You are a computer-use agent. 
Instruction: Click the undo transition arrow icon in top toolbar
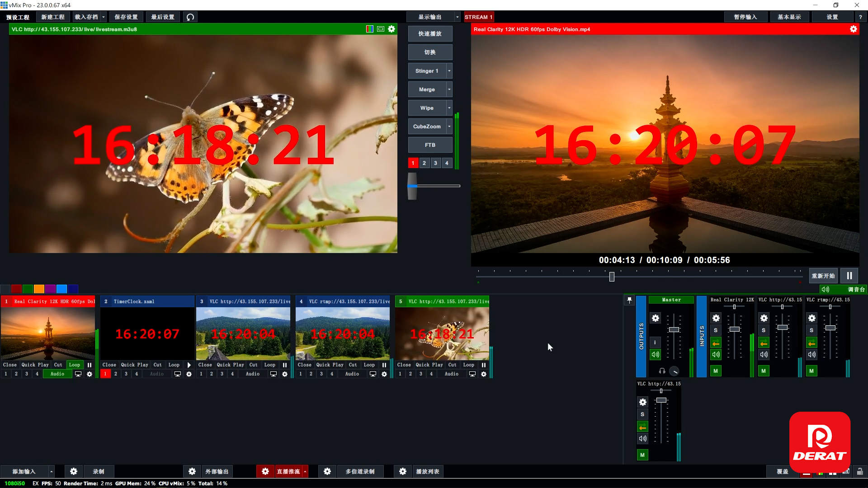pos(190,17)
